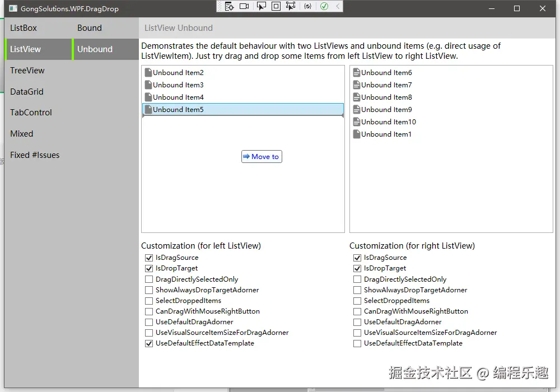Screen dimensions: 560x392
Task: Toggle the Display Layout Adorners icon
Action: [x=276, y=6]
